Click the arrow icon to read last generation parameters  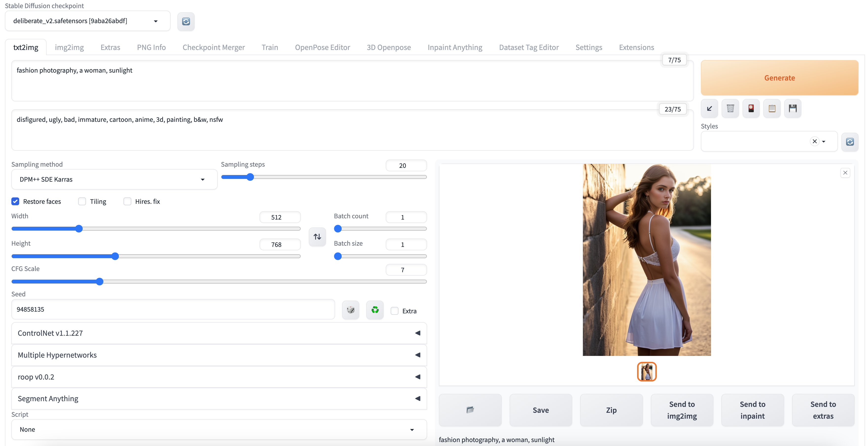(x=709, y=108)
